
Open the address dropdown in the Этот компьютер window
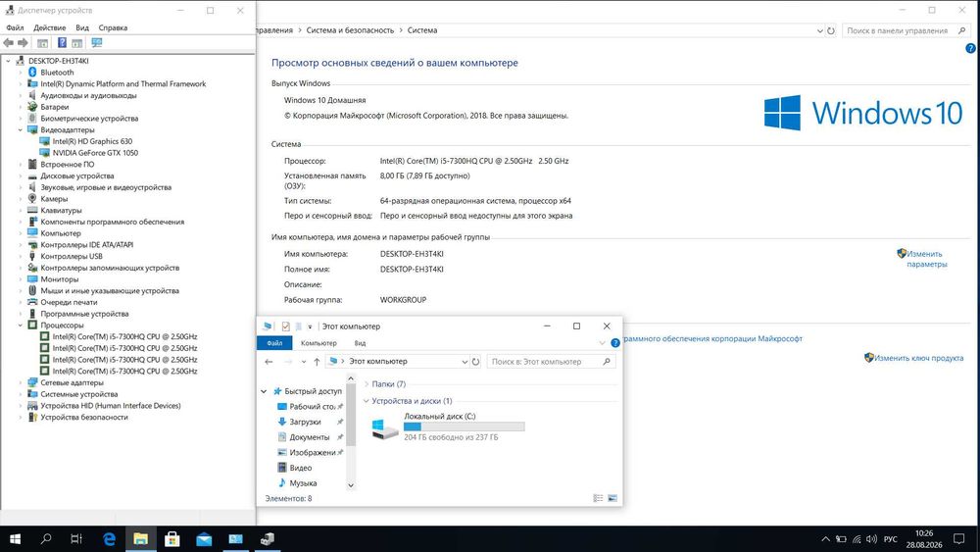click(x=465, y=362)
